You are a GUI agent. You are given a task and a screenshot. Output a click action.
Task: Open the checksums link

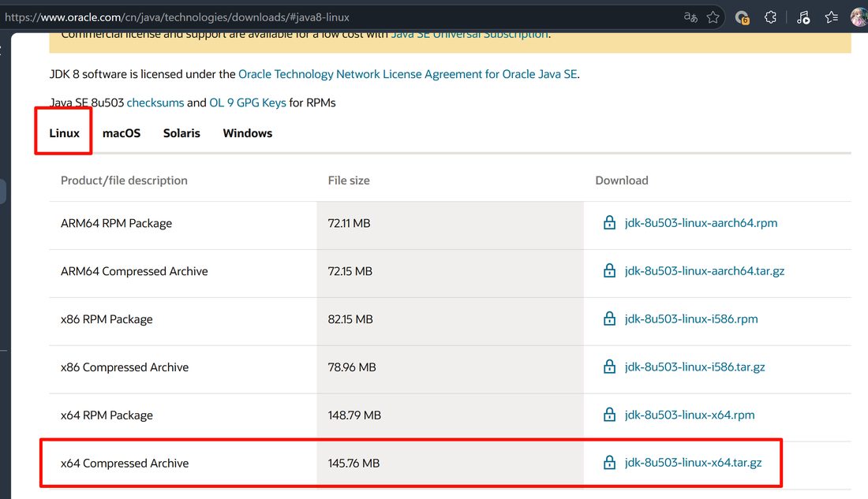click(155, 102)
